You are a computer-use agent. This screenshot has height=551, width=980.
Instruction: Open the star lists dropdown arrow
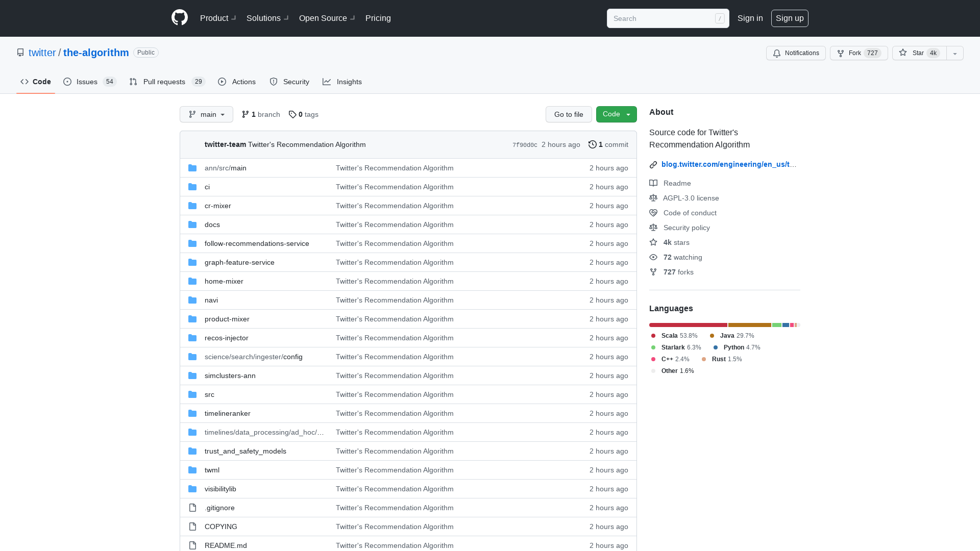[955, 53]
